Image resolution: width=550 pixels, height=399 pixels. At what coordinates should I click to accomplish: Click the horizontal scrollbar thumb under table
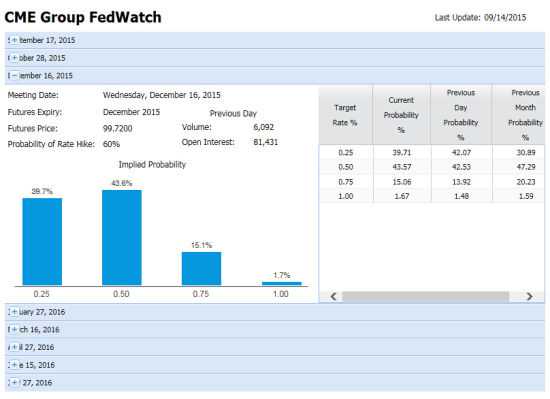425,297
